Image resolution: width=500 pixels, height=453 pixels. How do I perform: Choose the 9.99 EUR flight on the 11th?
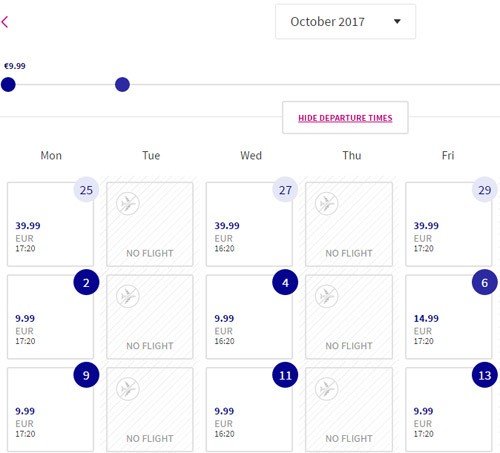(249, 410)
